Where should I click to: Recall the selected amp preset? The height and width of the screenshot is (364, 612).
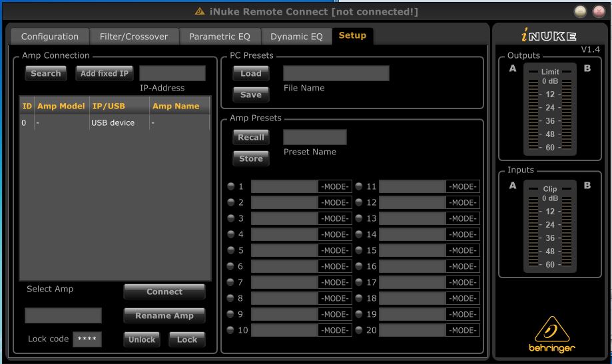(x=251, y=137)
